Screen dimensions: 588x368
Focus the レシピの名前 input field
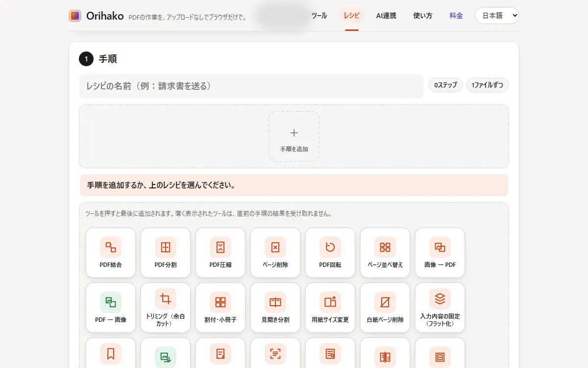click(x=251, y=86)
